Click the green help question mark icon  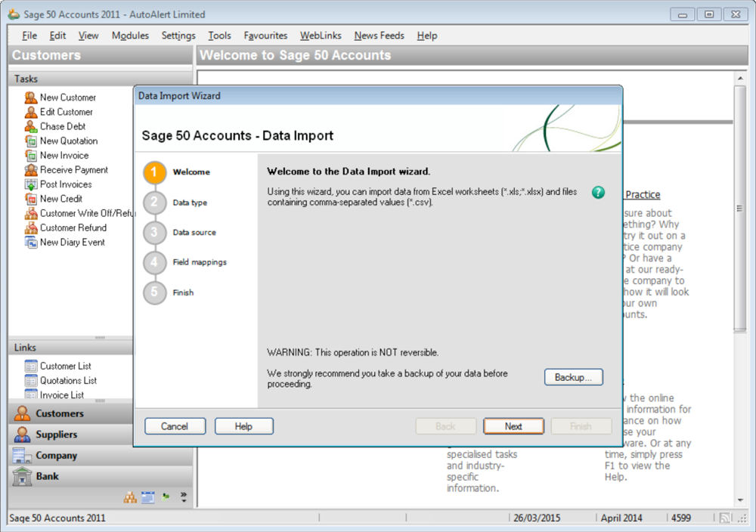pos(598,192)
